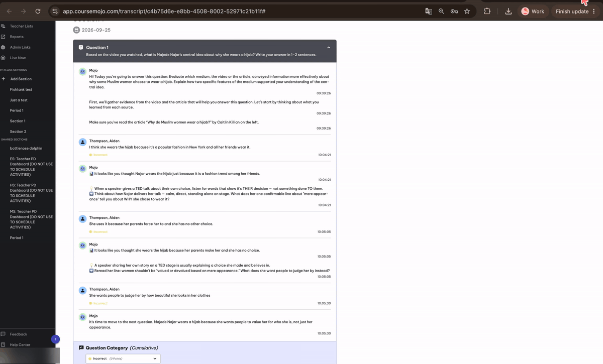Click the translate page icon
The width and height of the screenshot is (603, 364).
click(x=429, y=11)
